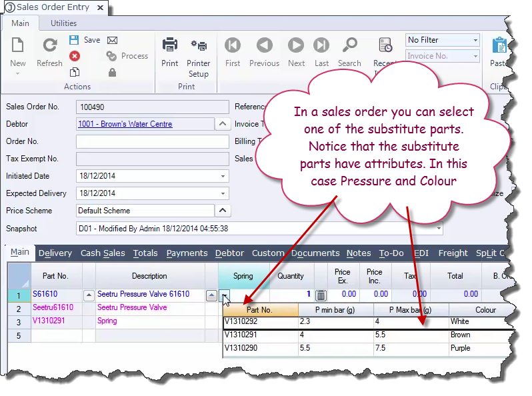
Task: Click the Description column header
Action: [149, 276]
